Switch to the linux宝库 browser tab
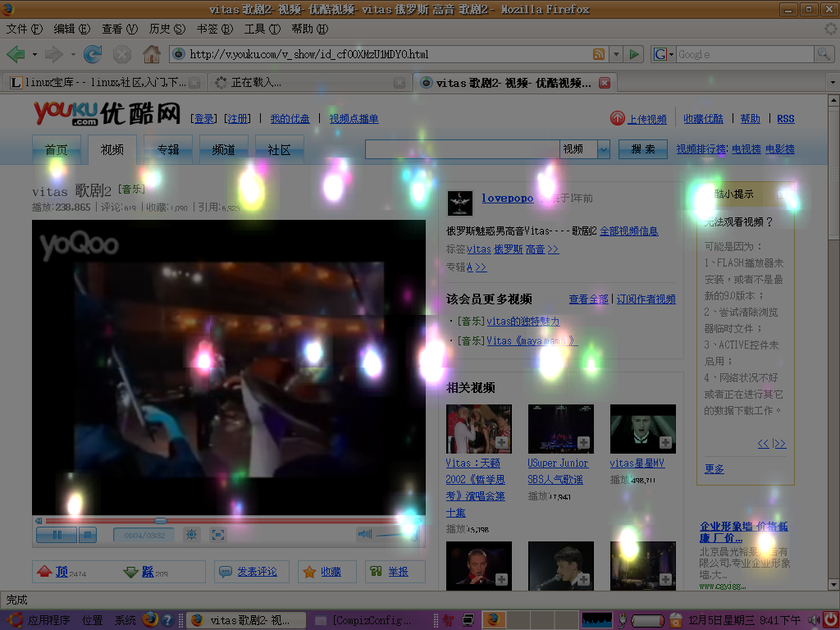Viewport: 840px width, 630px height. click(x=104, y=83)
